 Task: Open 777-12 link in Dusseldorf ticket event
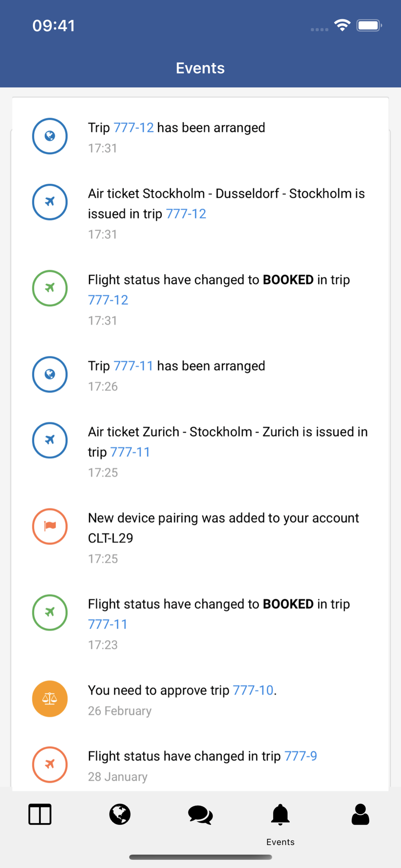click(186, 214)
